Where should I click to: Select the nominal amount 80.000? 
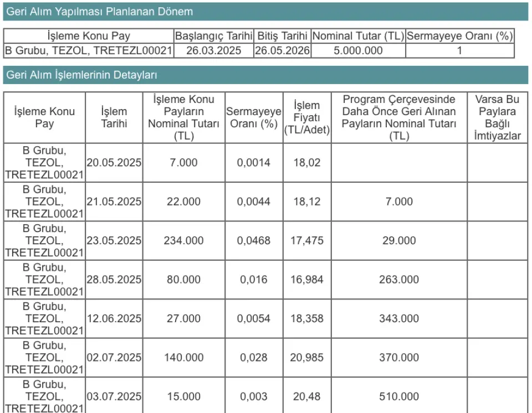184,280
